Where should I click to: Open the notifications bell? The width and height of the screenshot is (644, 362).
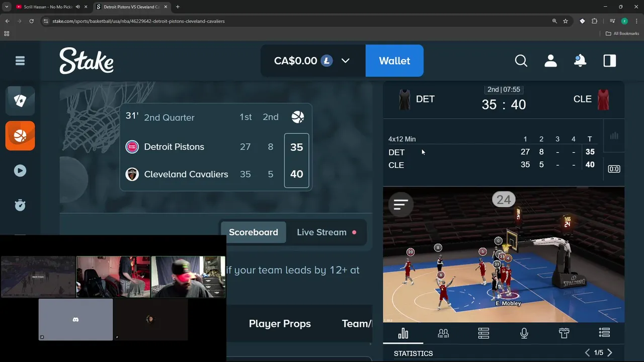[580, 61]
